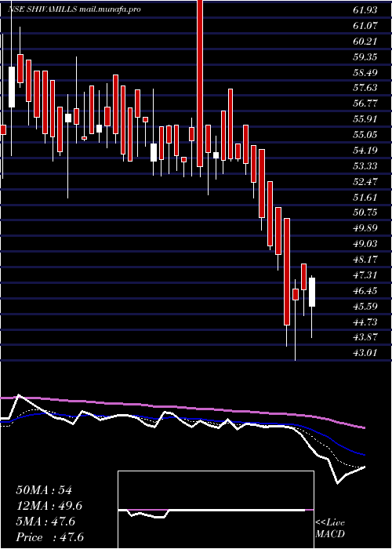The width and height of the screenshot is (392, 549).
Task: Click the 43.01 price axis label
Action: pos(365,353)
